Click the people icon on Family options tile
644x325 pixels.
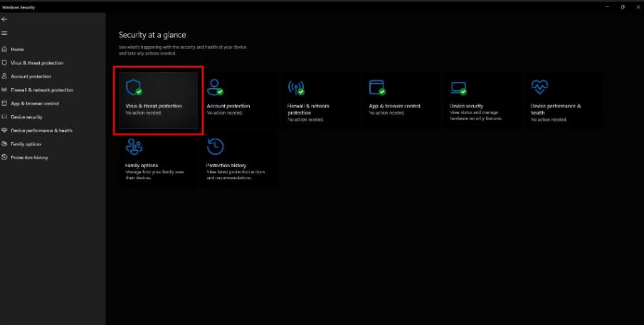tap(134, 147)
